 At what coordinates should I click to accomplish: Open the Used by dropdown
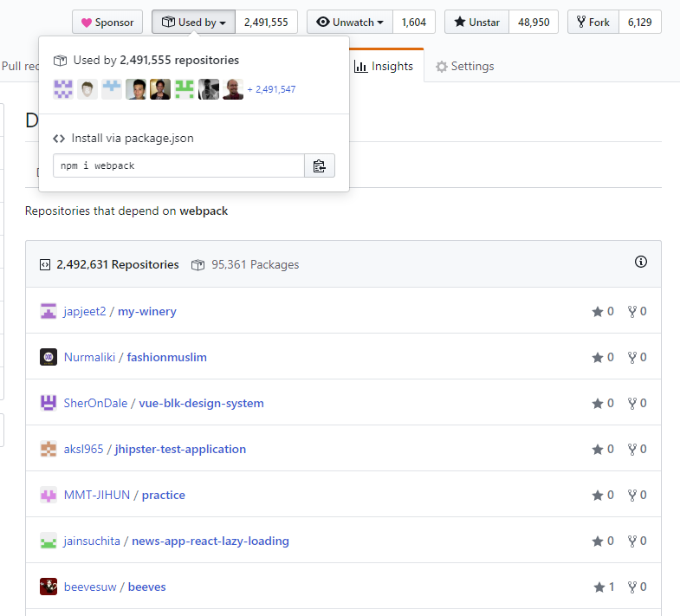pyautogui.click(x=193, y=23)
